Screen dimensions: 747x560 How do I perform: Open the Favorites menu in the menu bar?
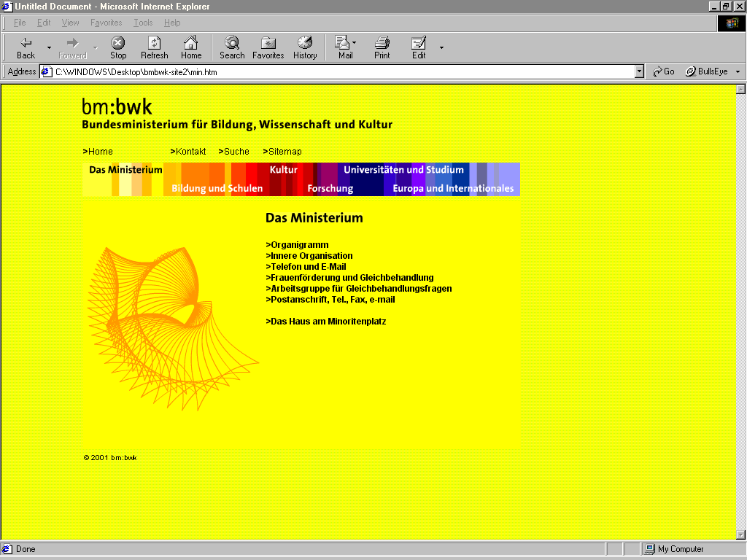107,23
